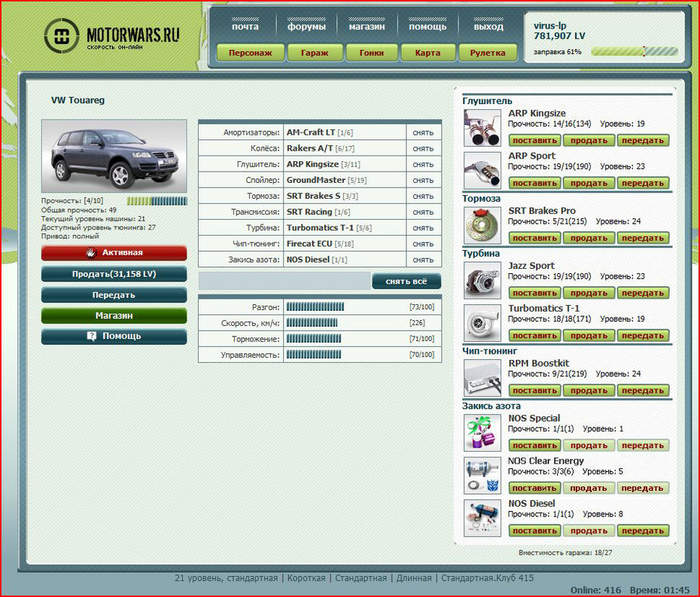700x597 pixels.
Task: Remove Тормоза SRT Brakes S with снять
Action: pyautogui.click(x=423, y=196)
